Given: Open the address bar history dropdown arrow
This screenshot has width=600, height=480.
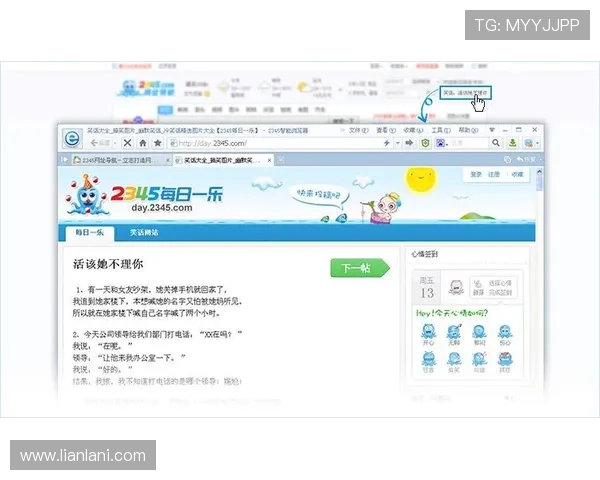Looking at the screenshot, I should [x=398, y=143].
